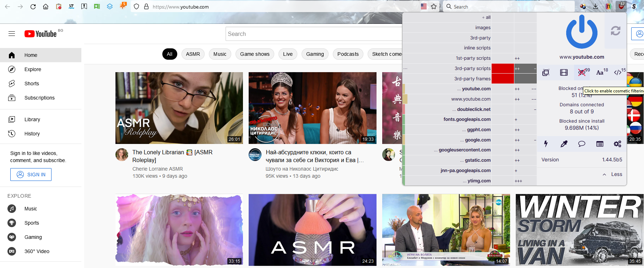Open the uBlock dashboard gears icon
Viewport: 644px width, 268px height.
[x=617, y=144]
